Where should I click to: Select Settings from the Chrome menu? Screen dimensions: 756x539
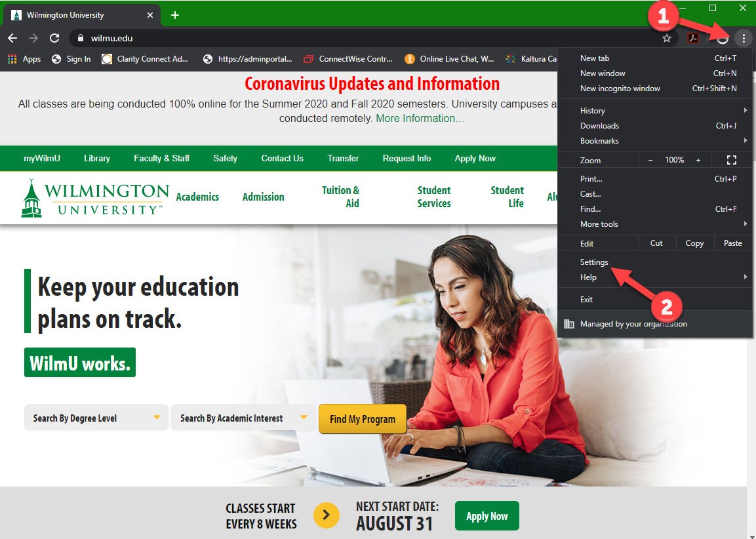[x=593, y=262]
